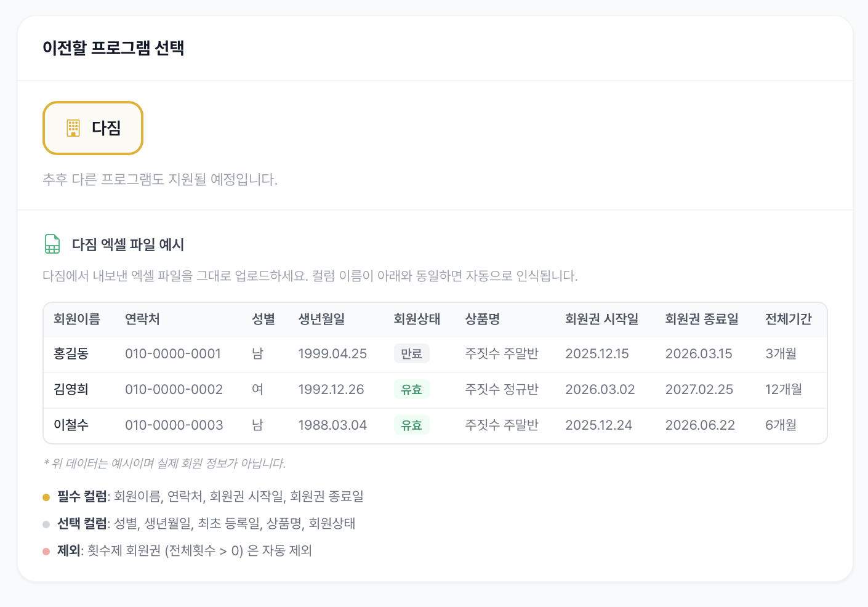This screenshot has width=868, height=607.
Task: Click 김영희's phone number 010-0000-0002
Action: click(x=173, y=389)
